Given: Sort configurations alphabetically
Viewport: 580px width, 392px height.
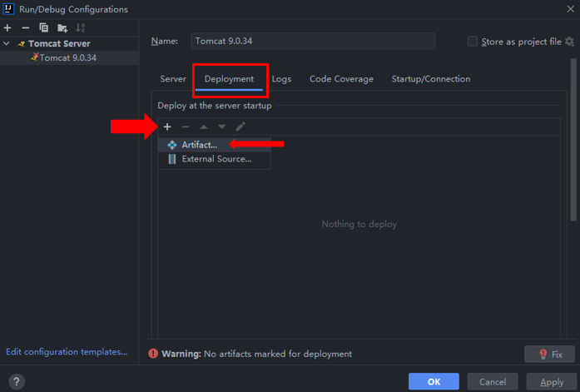Looking at the screenshot, I should (80, 27).
